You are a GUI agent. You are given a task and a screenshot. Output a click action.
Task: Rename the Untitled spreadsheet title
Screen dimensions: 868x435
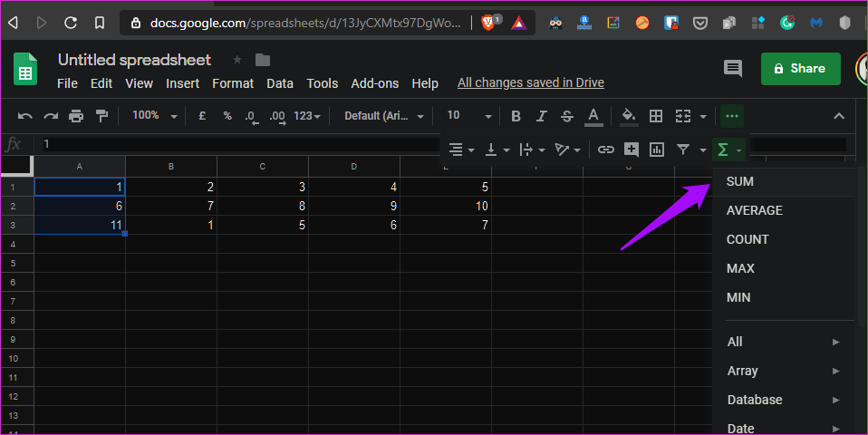(x=134, y=60)
